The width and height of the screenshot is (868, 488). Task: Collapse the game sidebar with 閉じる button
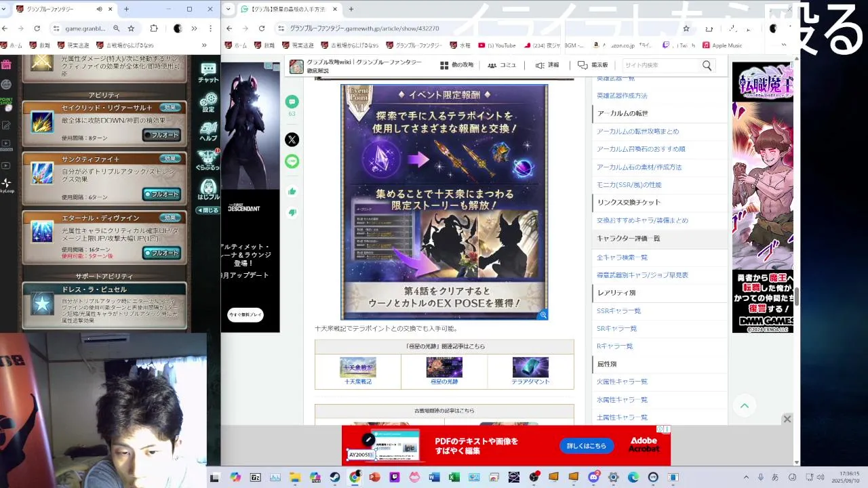coord(208,210)
